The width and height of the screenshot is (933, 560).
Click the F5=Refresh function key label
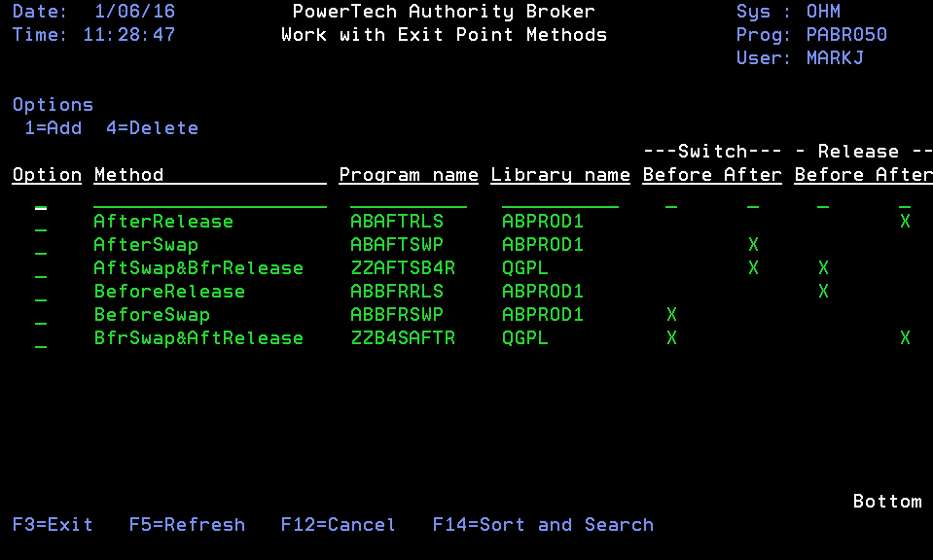coord(187,524)
